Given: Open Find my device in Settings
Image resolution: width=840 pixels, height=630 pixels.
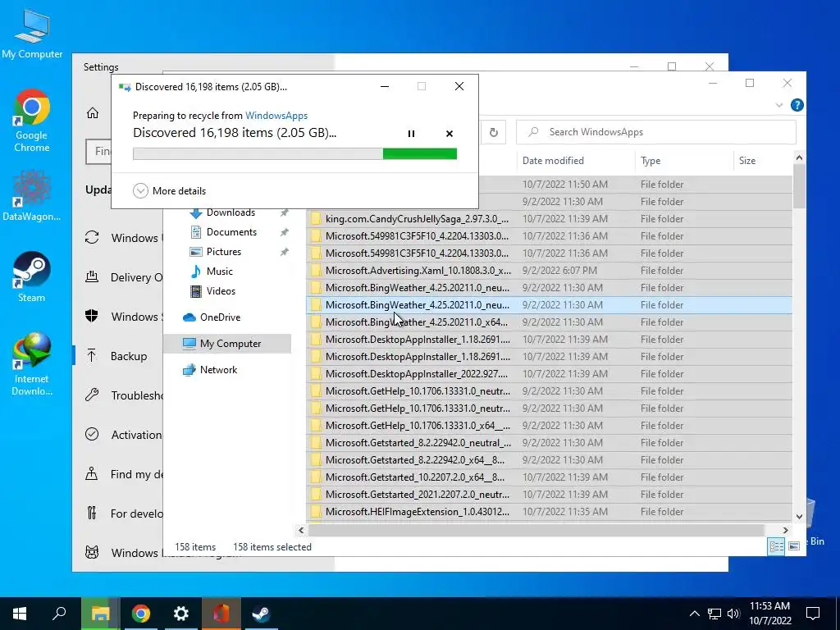Looking at the screenshot, I should tap(126, 474).
